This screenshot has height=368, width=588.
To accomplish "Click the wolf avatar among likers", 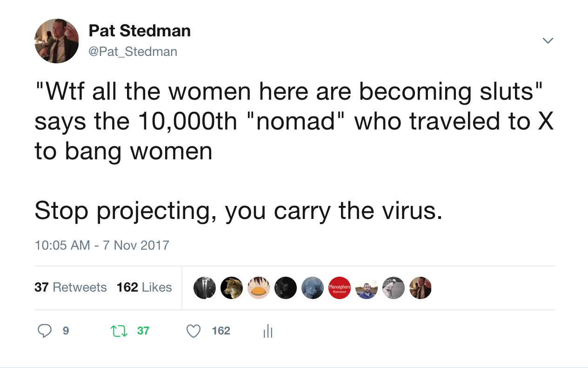I will 232,288.
